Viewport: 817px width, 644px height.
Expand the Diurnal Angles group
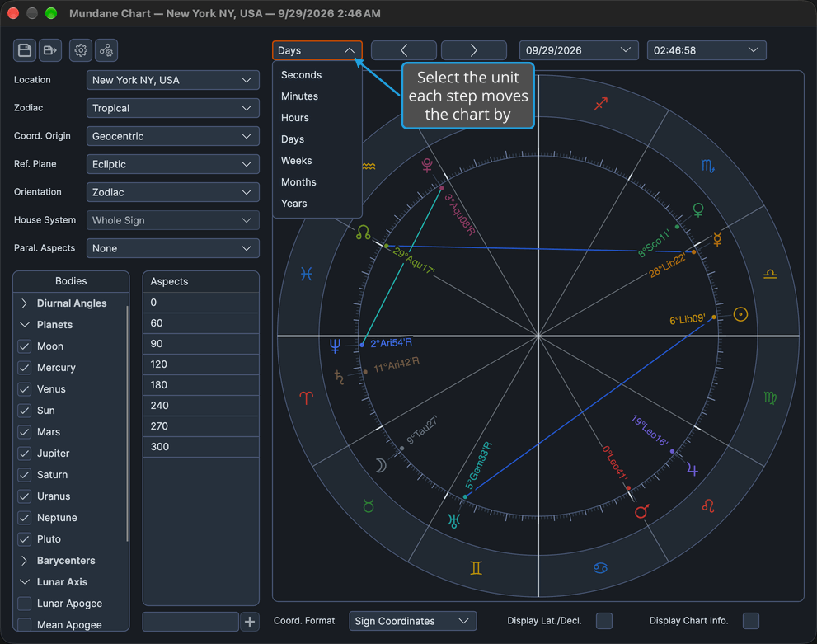click(x=24, y=303)
